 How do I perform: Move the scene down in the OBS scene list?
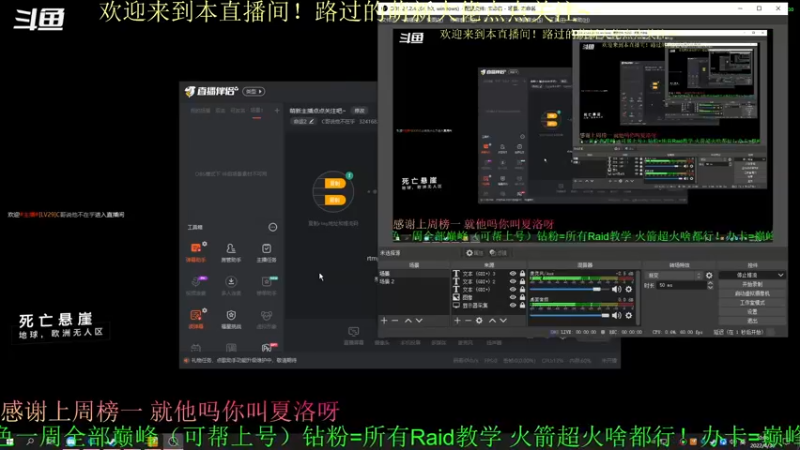pyautogui.click(x=419, y=320)
